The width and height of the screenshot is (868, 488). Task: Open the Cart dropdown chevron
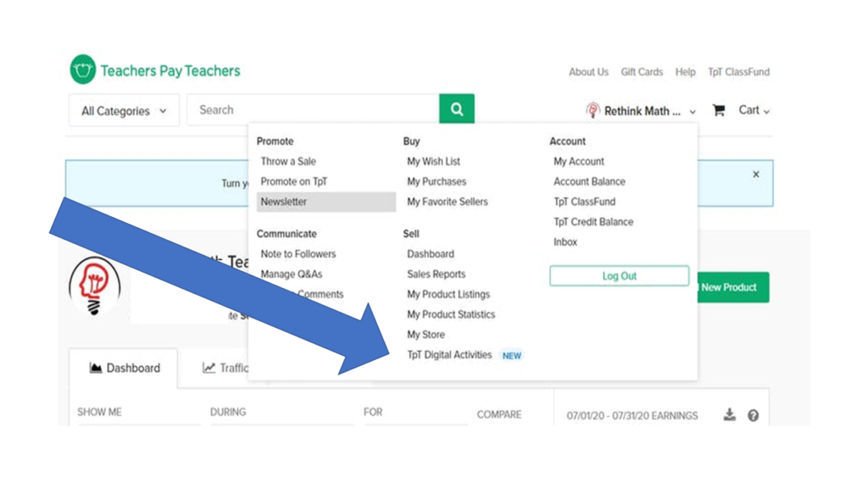[766, 112]
